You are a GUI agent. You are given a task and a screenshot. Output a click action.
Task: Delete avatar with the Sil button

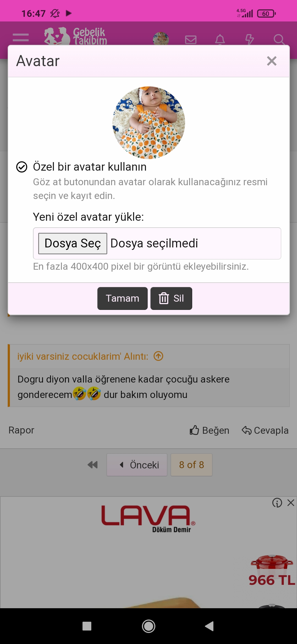pos(171,298)
